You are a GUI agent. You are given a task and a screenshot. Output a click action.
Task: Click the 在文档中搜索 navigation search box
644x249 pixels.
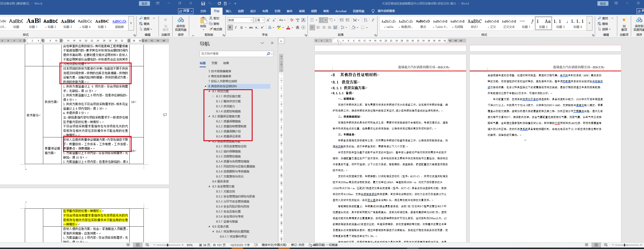coord(233,54)
